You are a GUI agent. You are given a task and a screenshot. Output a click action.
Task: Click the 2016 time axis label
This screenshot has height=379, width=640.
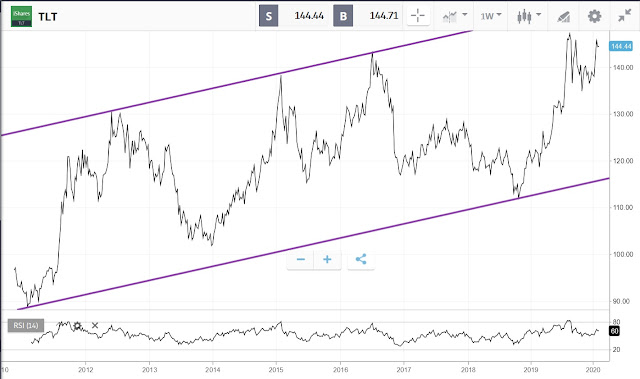point(340,370)
